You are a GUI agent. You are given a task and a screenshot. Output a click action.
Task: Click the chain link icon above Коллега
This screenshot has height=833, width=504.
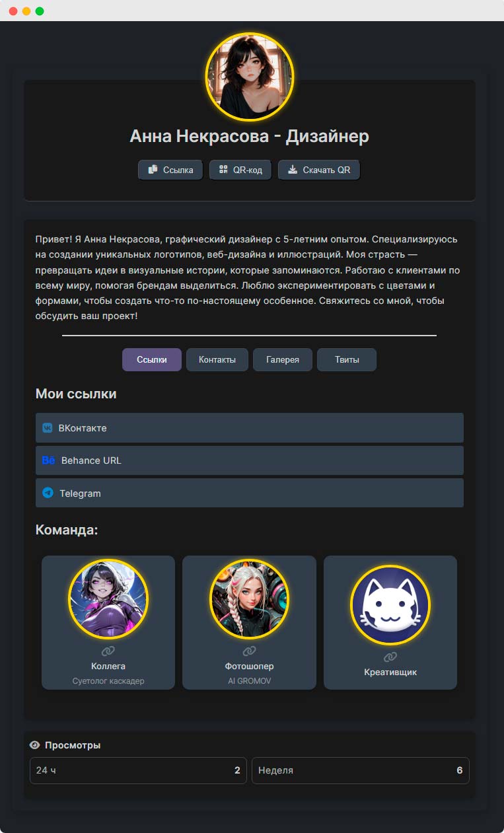tap(108, 652)
